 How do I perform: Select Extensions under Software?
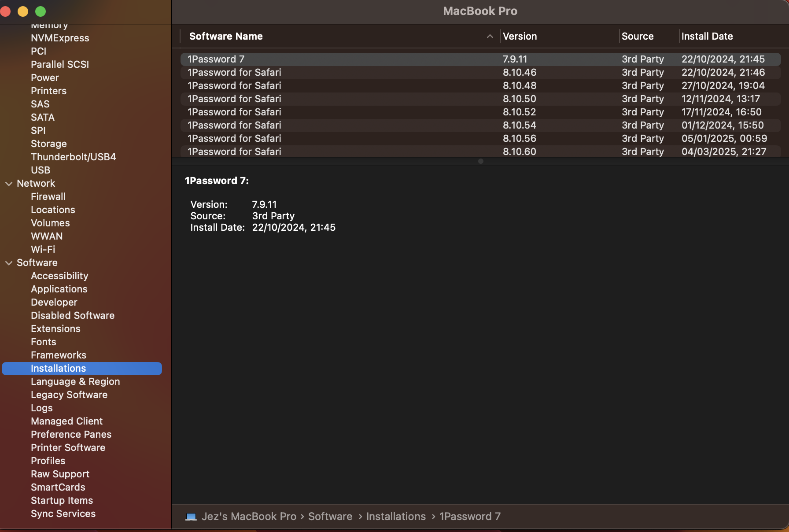click(55, 329)
